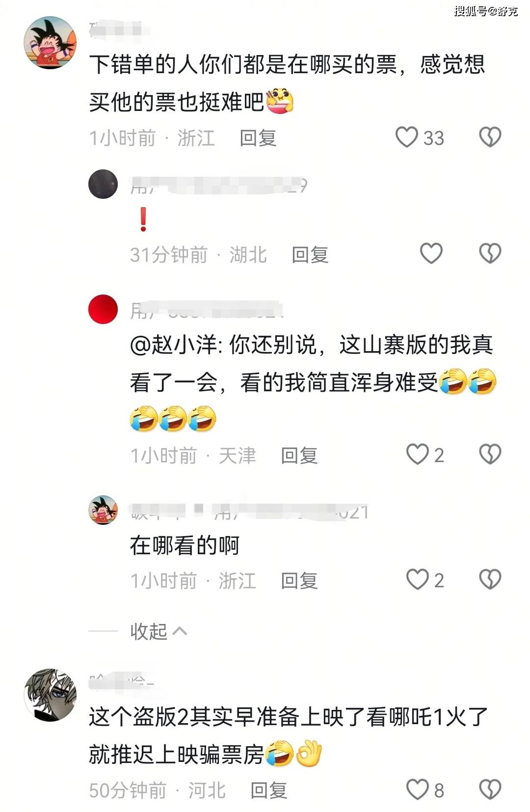This screenshot has width=530, height=812.
Task: Dislike the Hebei comment about 盗版2
Action: click(490, 790)
